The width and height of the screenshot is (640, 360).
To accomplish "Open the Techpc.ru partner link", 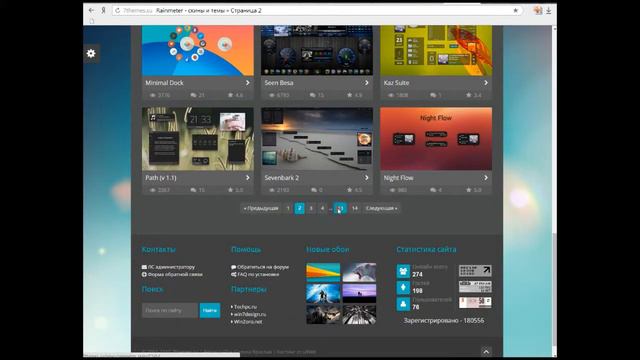I will [x=244, y=307].
